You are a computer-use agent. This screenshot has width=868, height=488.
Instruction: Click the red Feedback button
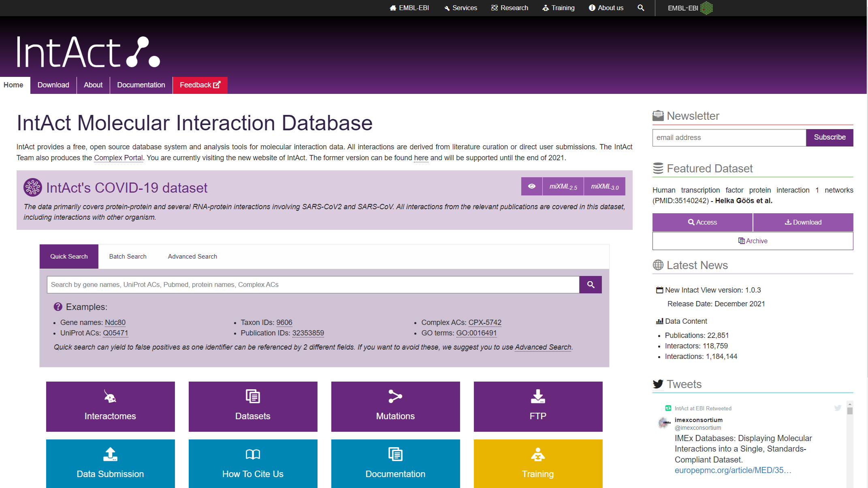point(200,85)
